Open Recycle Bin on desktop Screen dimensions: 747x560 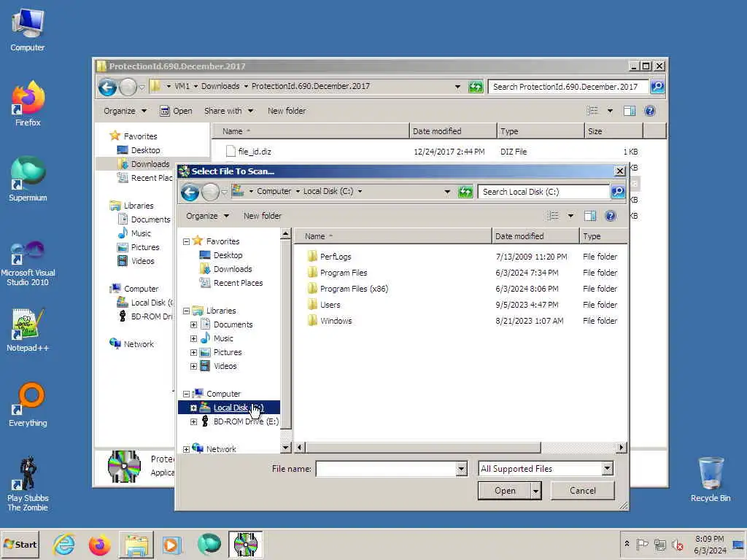point(711,480)
